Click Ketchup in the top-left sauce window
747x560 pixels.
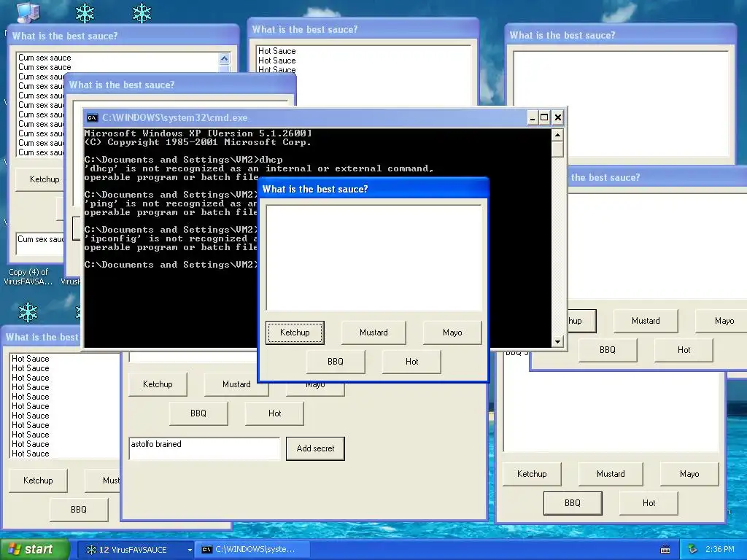pyautogui.click(x=40, y=179)
